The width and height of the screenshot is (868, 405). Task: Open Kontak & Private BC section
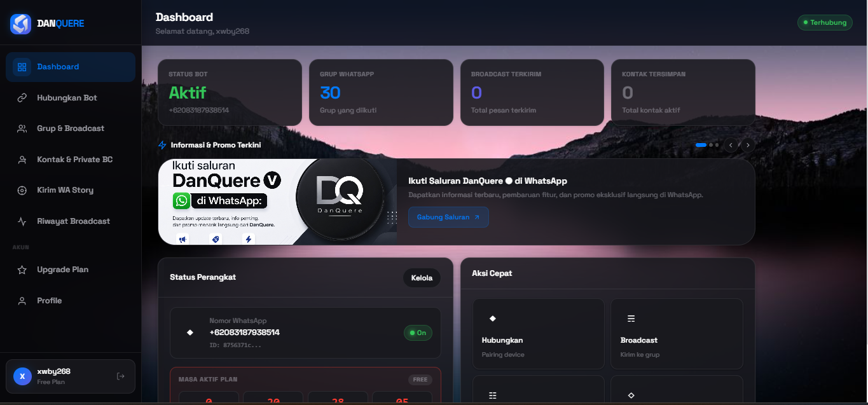pyautogui.click(x=71, y=160)
